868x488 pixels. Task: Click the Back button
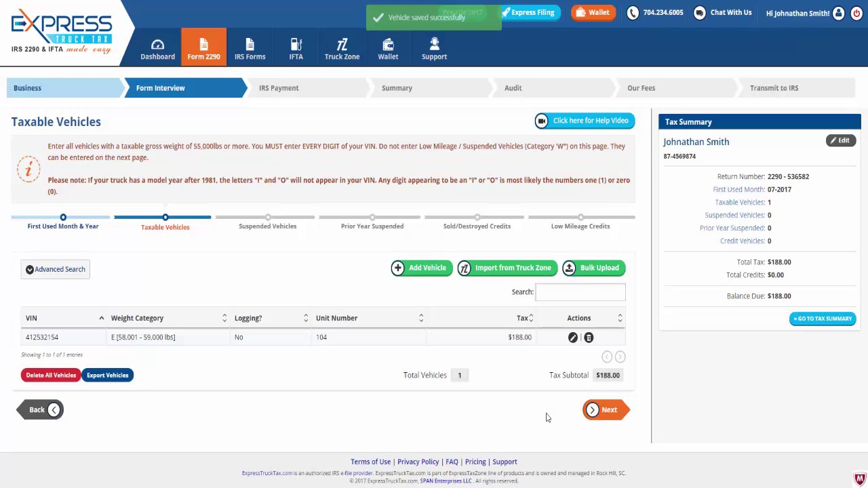[40, 409]
